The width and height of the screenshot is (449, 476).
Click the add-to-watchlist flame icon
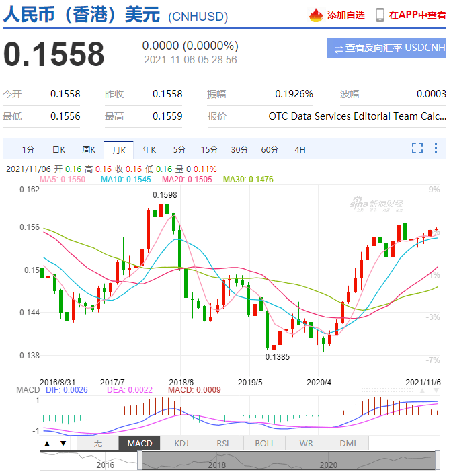pyautogui.click(x=316, y=15)
